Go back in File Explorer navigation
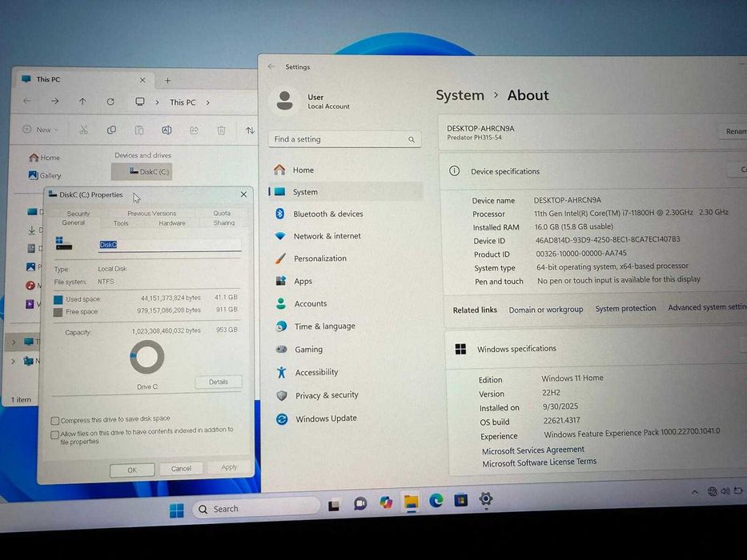747x560 pixels. point(27,101)
